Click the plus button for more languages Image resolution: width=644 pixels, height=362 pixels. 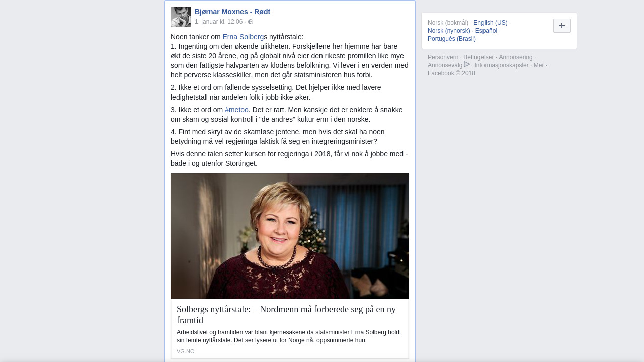(x=562, y=26)
